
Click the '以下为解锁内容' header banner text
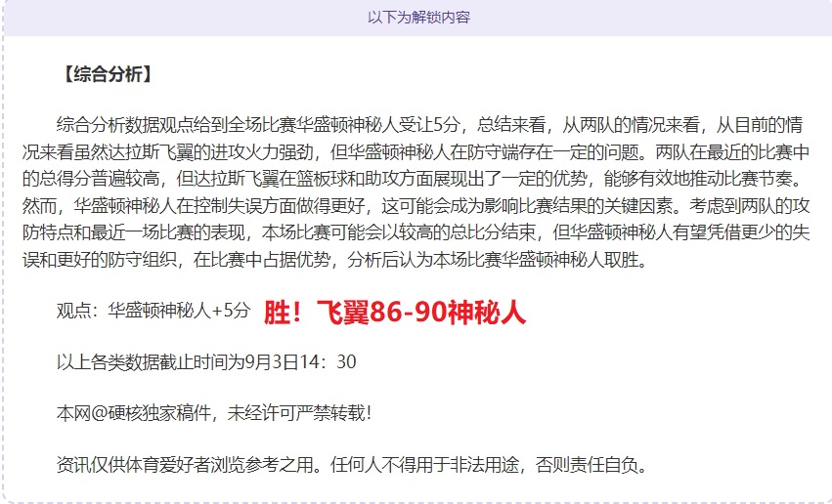point(418,17)
